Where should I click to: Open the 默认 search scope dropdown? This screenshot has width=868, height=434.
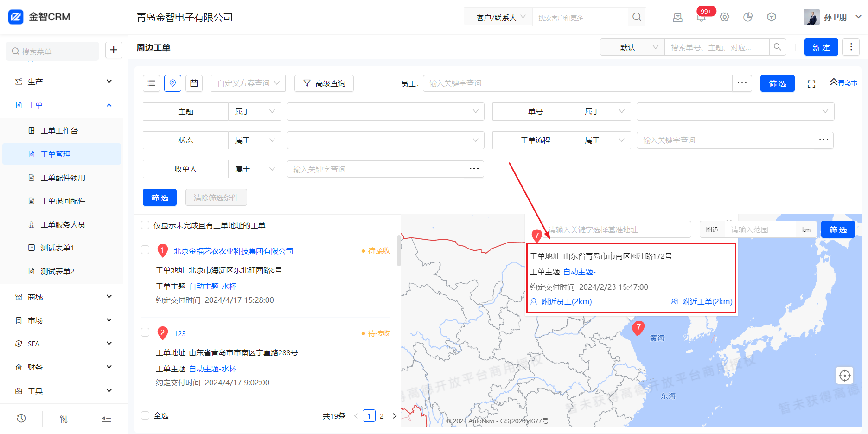click(632, 47)
